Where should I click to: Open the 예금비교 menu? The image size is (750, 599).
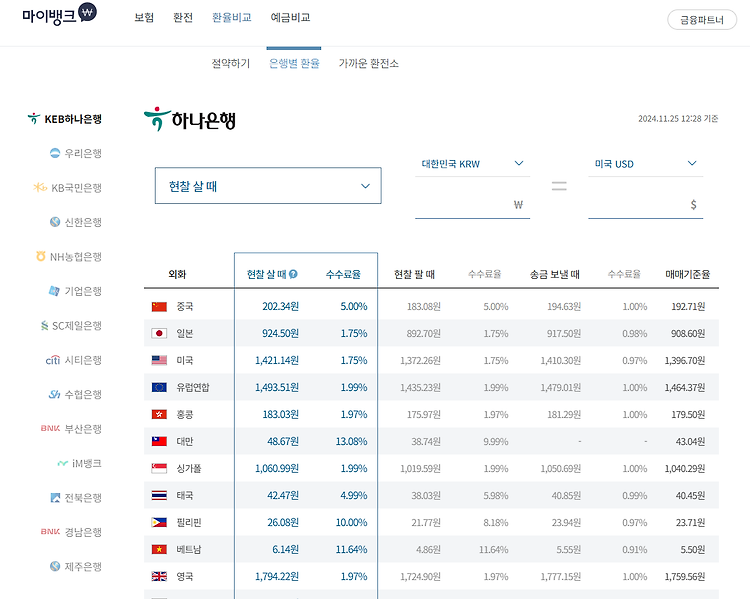[290, 18]
